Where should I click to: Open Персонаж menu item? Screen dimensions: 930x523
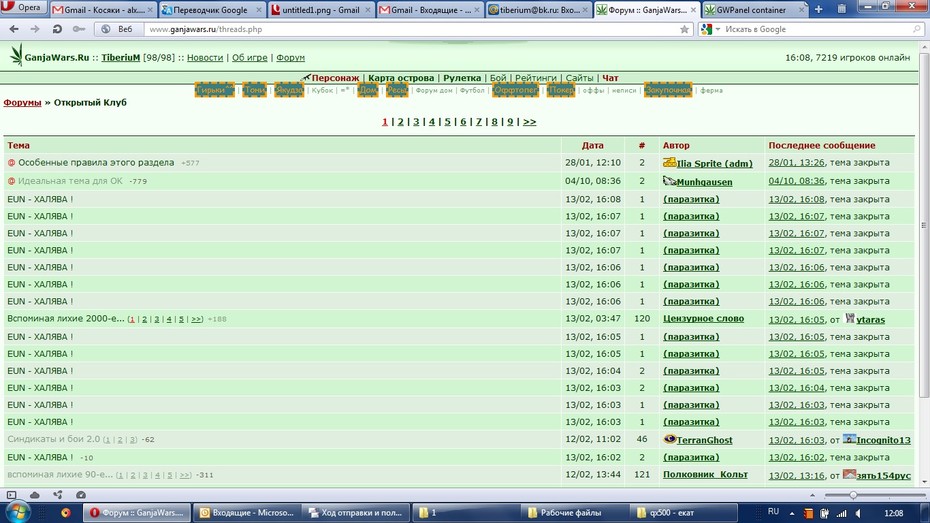335,78
